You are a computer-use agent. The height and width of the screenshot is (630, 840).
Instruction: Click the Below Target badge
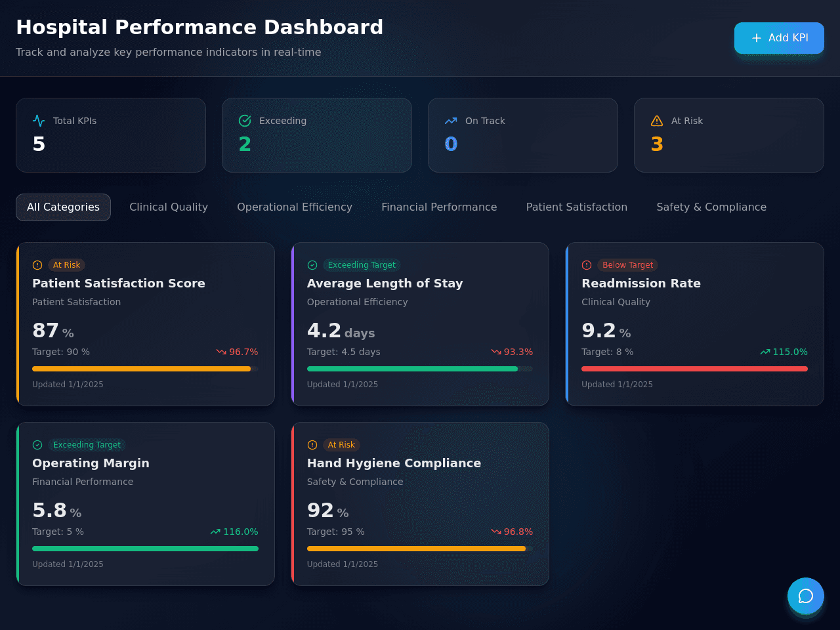coord(628,265)
